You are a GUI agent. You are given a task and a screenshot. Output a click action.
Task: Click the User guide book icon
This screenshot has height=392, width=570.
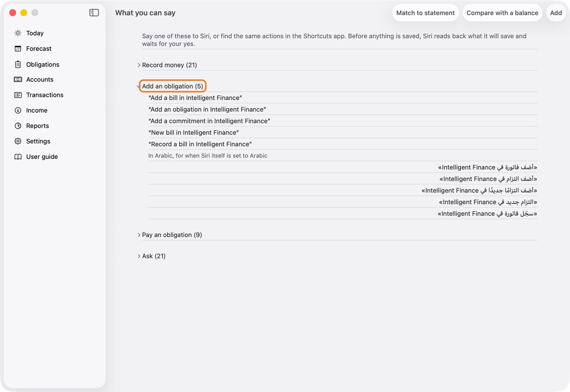tap(18, 156)
